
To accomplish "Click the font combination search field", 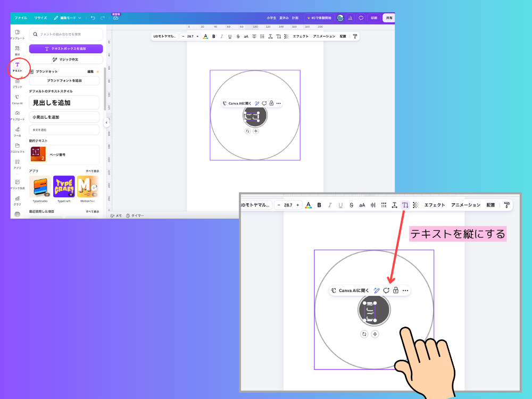I will tap(66, 34).
